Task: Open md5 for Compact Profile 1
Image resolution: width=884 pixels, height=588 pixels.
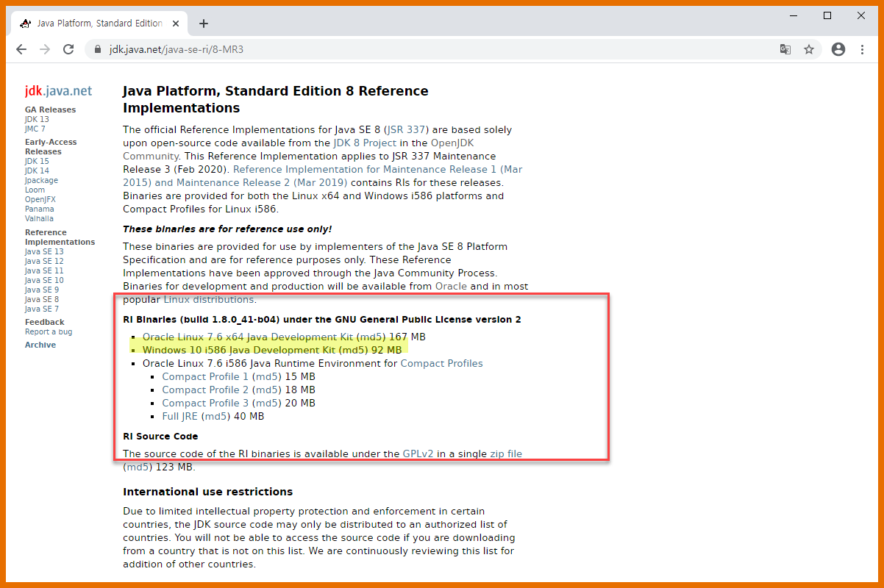Action: click(x=266, y=376)
